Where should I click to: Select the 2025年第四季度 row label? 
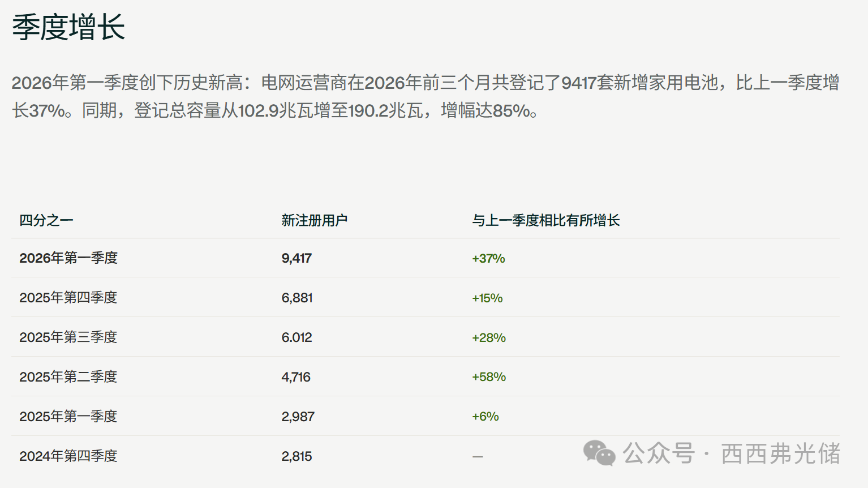(68, 298)
